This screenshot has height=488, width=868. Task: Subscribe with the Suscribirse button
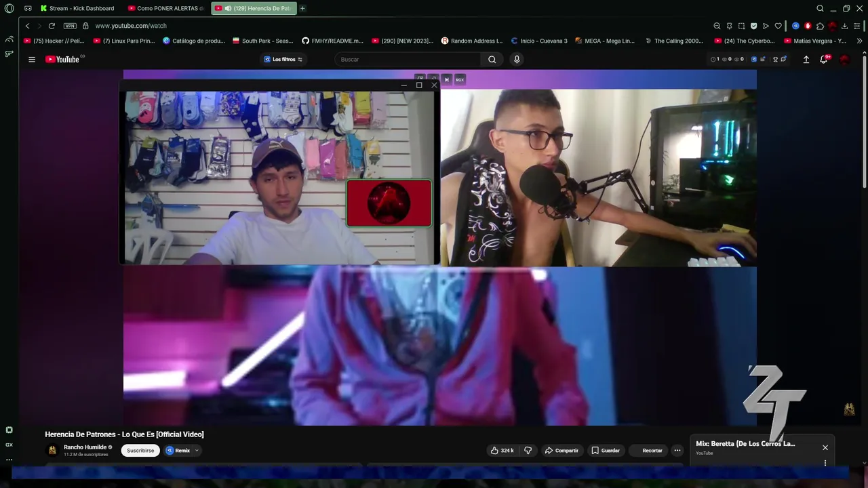click(140, 450)
